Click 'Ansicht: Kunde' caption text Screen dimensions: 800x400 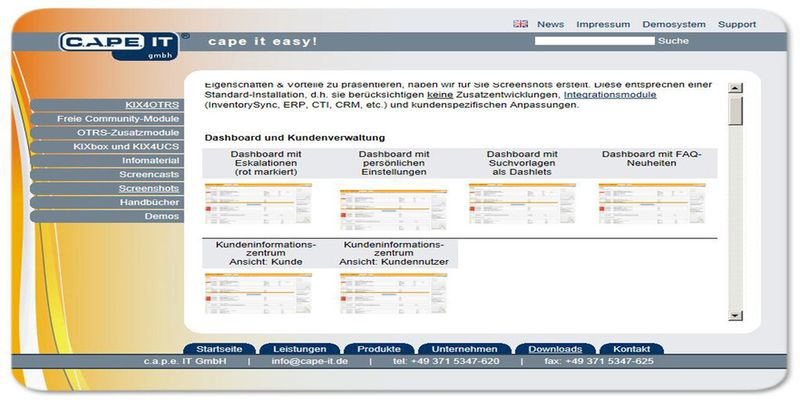click(x=266, y=262)
